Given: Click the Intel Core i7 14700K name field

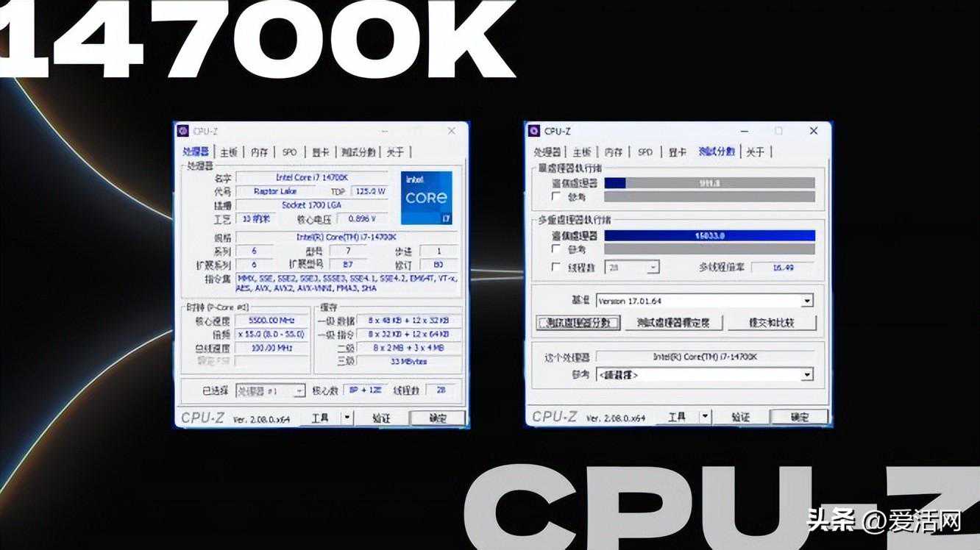Looking at the screenshot, I should [311, 178].
